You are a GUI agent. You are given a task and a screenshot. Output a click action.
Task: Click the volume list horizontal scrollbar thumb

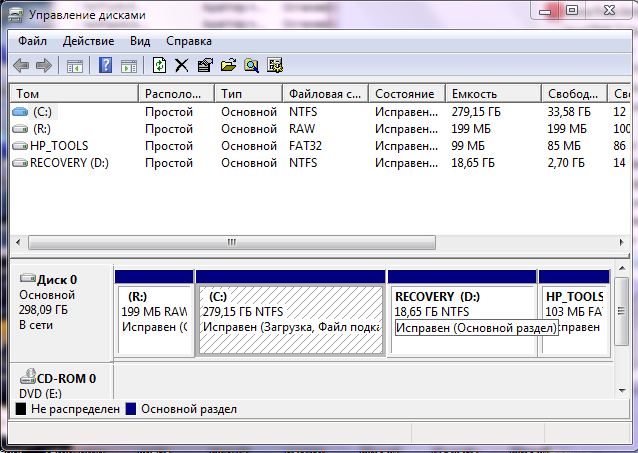(x=232, y=243)
